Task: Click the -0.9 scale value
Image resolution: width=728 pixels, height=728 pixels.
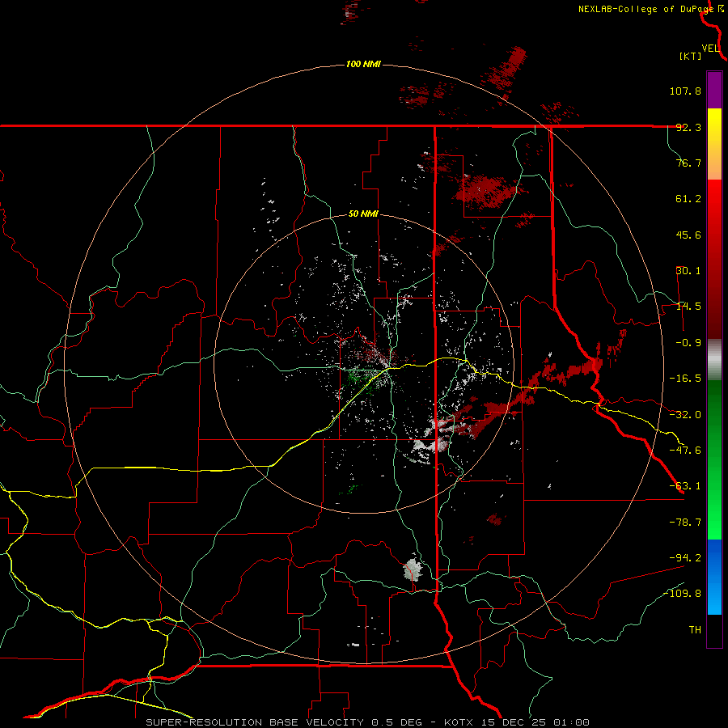Action: pos(688,343)
